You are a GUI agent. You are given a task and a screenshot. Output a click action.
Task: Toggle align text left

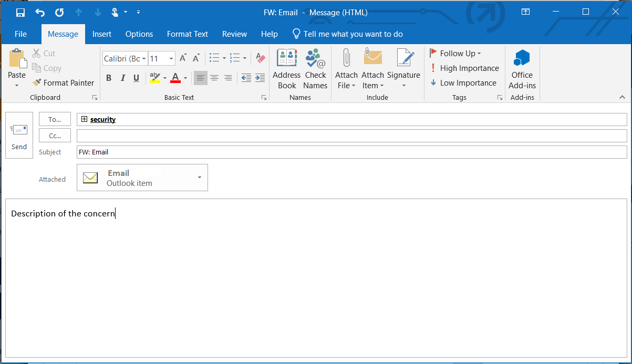coord(200,78)
